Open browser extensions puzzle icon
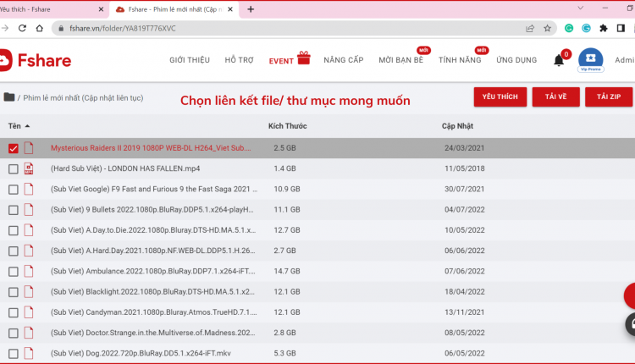The image size is (635, 364). [x=604, y=28]
